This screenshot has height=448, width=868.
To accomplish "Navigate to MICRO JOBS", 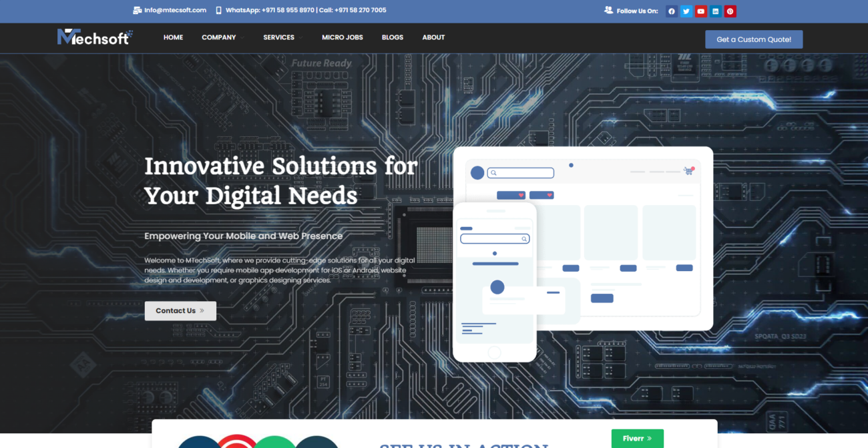I will coord(343,37).
